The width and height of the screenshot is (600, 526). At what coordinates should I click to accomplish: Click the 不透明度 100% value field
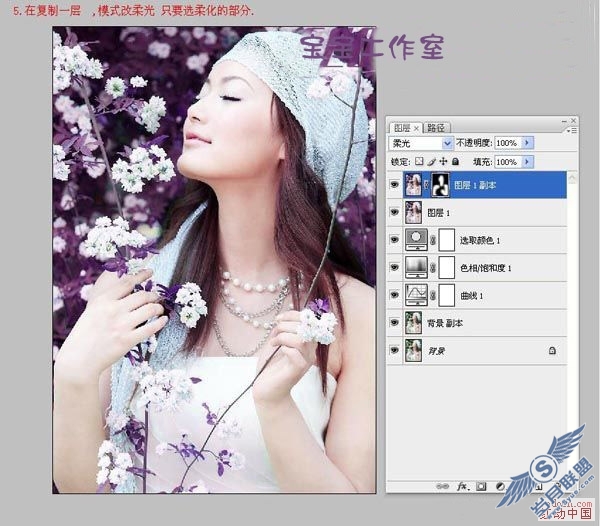[508, 143]
